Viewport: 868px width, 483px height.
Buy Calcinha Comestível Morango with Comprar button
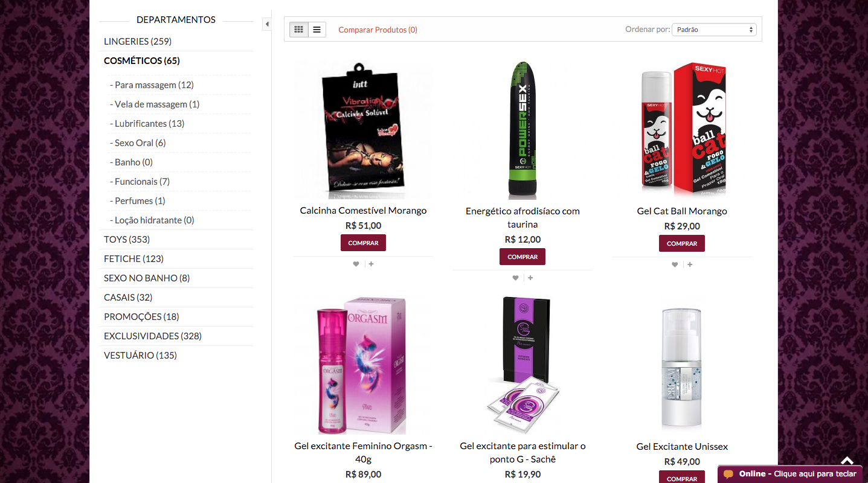(x=363, y=243)
